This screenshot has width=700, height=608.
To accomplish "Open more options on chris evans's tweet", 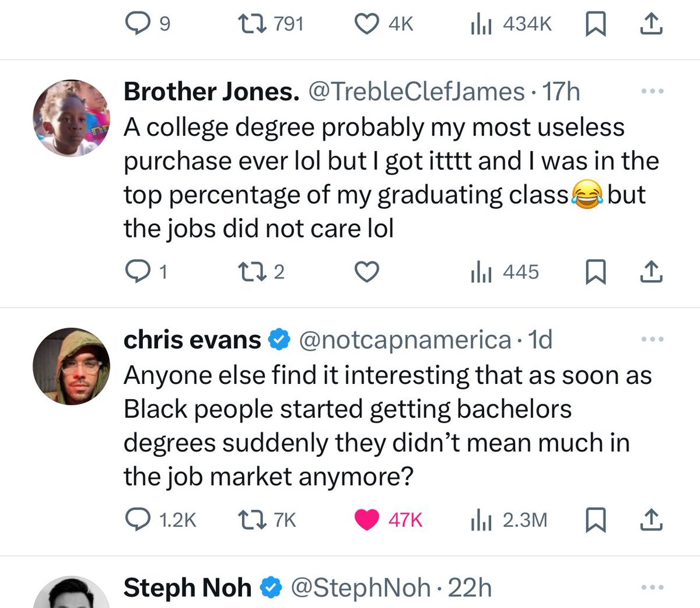I will click(652, 339).
